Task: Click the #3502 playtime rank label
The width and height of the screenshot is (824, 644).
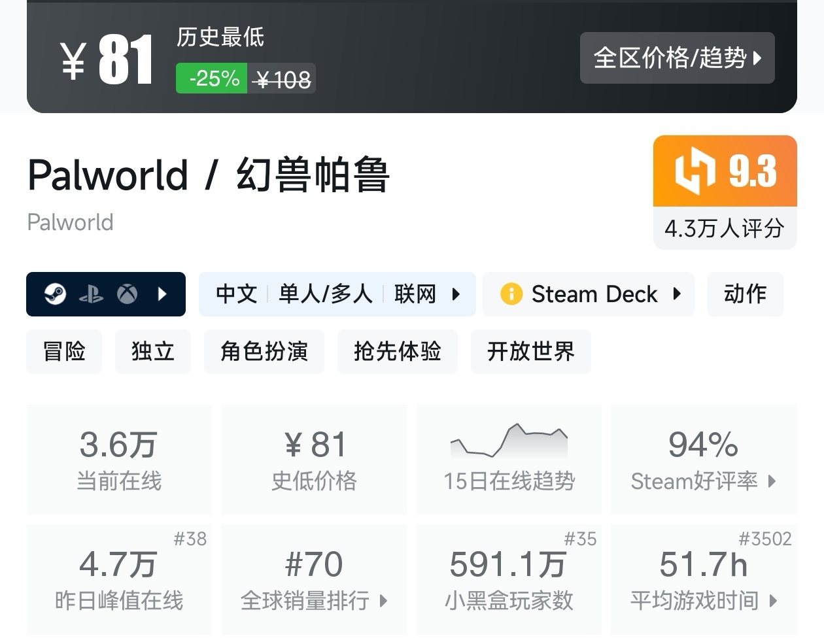Action: (x=765, y=539)
